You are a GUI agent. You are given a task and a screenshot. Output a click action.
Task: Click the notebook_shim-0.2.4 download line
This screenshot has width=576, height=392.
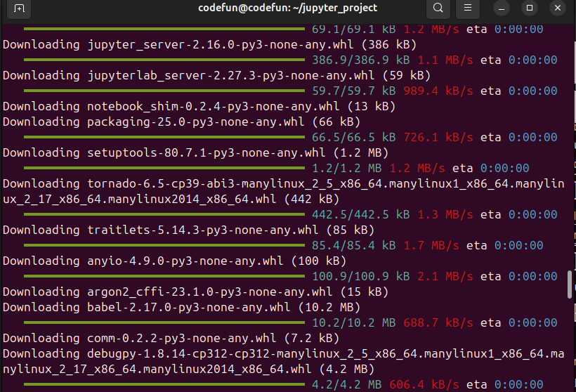199,106
